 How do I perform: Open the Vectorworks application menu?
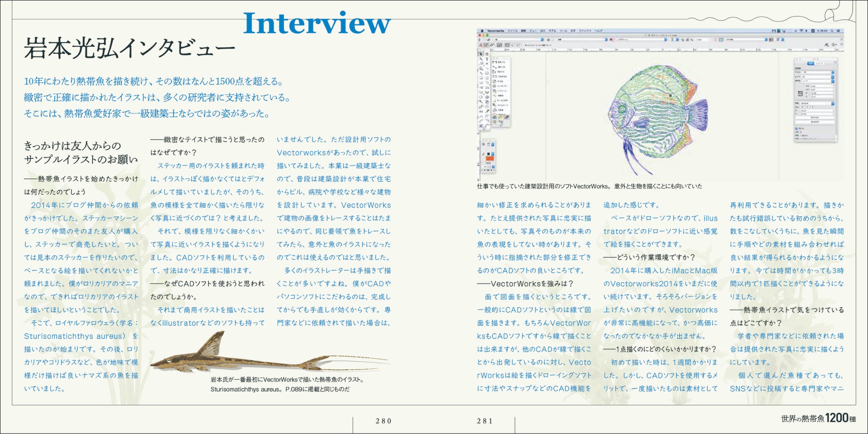coord(496,31)
